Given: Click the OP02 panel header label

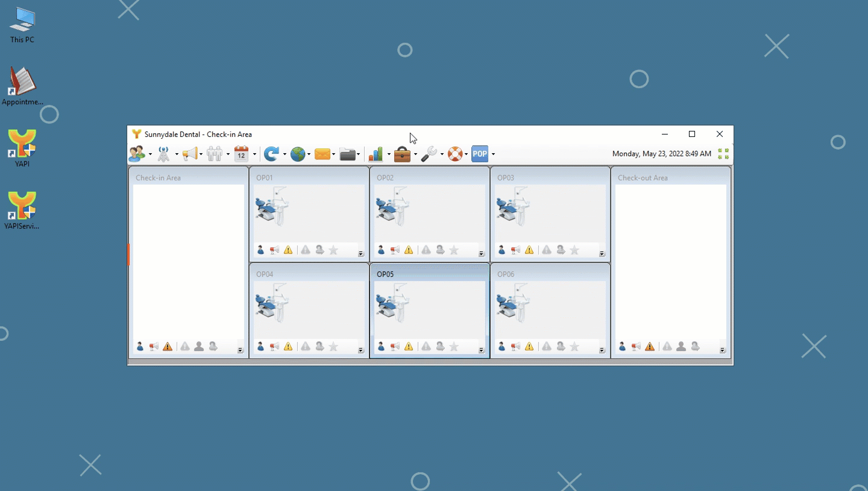Looking at the screenshot, I should 385,178.
